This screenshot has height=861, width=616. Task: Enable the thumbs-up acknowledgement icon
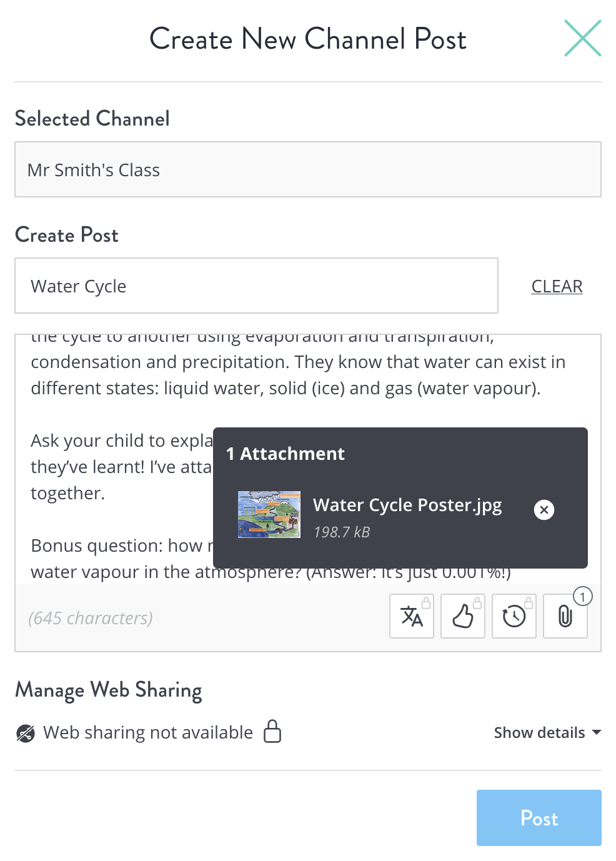(463, 616)
